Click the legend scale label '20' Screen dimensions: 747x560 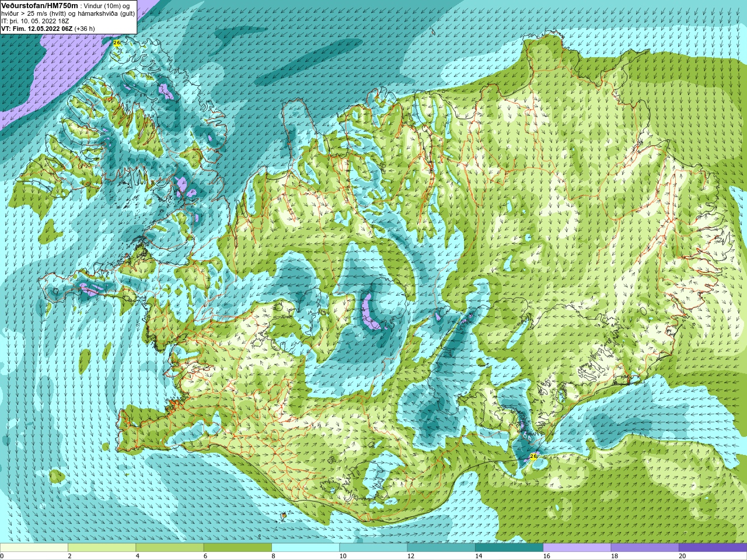tap(682, 556)
